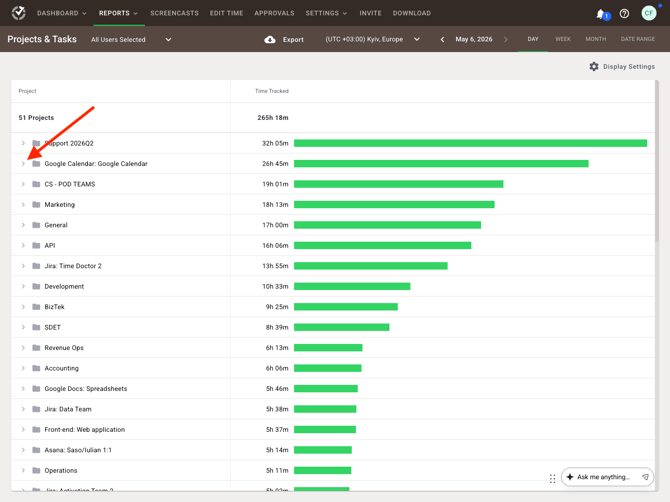Select the Front-end: Web application row text
Image resolution: width=670 pixels, height=502 pixels.
[x=85, y=429]
